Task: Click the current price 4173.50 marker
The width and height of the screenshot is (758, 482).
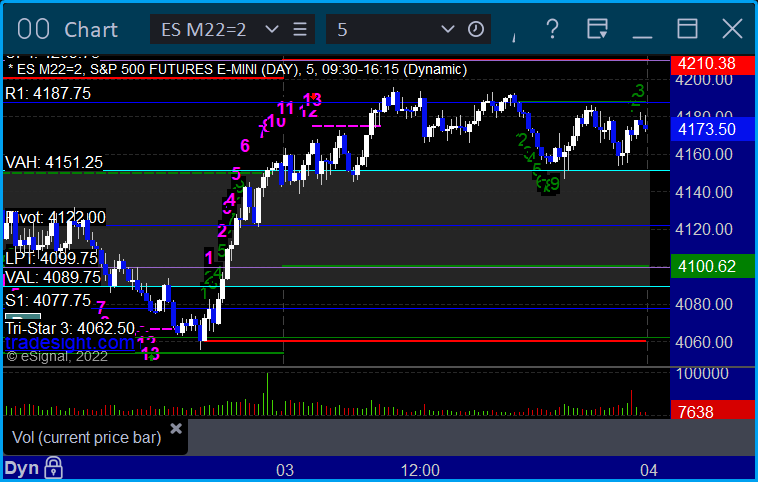Action: click(x=712, y=129)
